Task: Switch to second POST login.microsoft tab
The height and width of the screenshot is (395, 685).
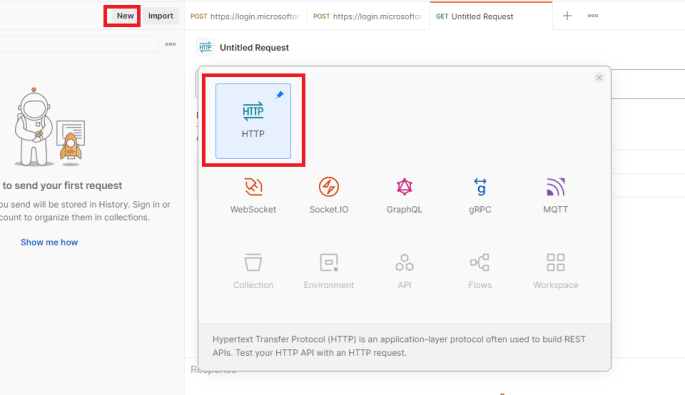Action: pyautogui.click(x=368, y=16)
